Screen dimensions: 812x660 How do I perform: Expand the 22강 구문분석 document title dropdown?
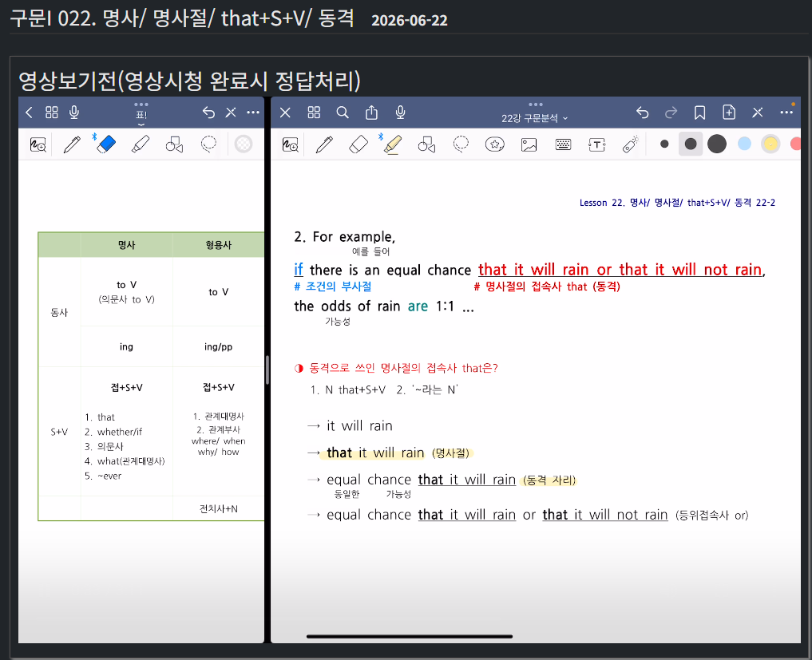(535, 118)
